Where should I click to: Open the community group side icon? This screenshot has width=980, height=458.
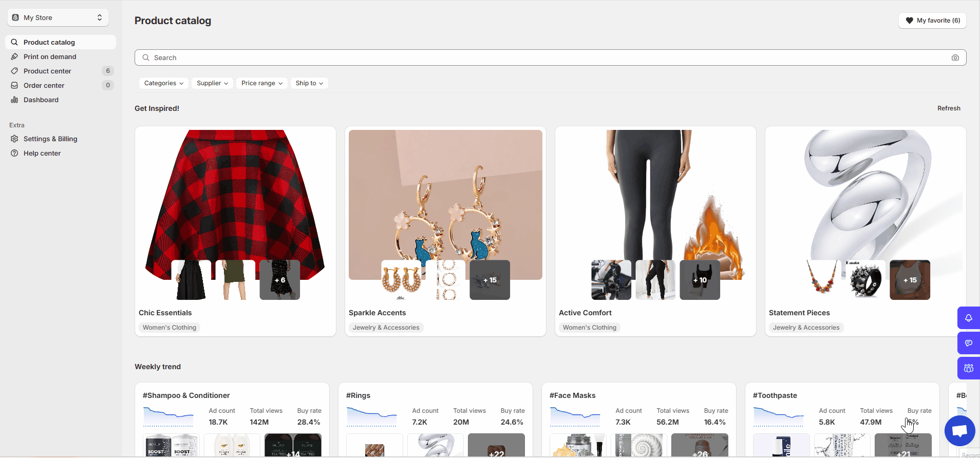(968, 368)
